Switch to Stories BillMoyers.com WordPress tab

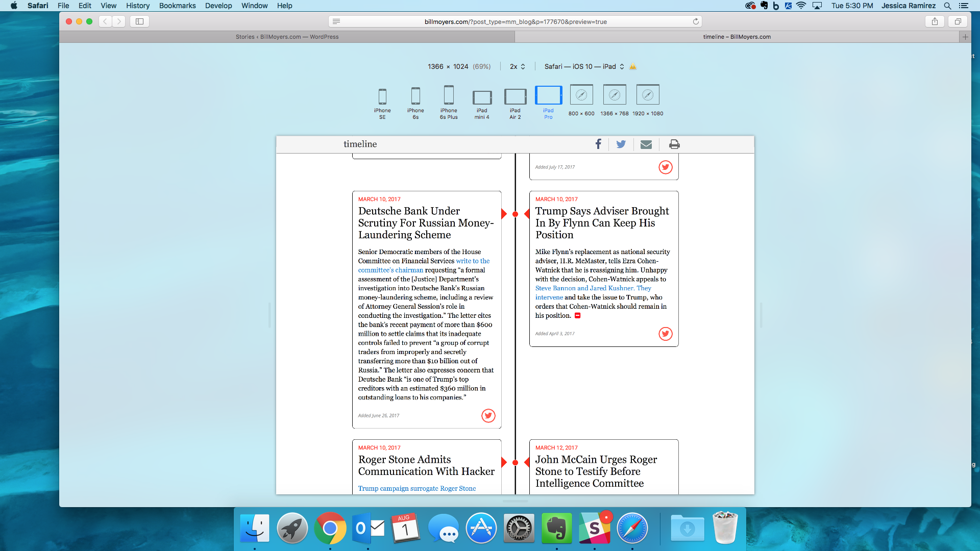(287, 37)
